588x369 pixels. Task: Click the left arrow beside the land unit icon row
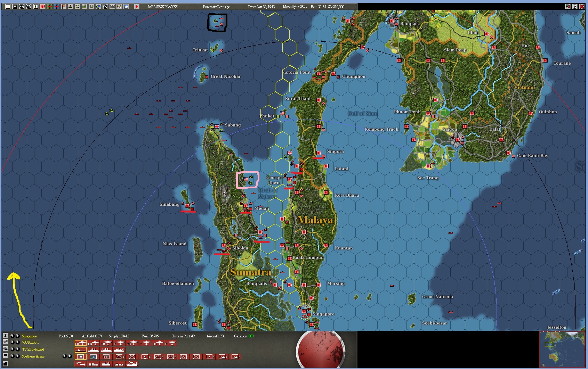point(64,356)
